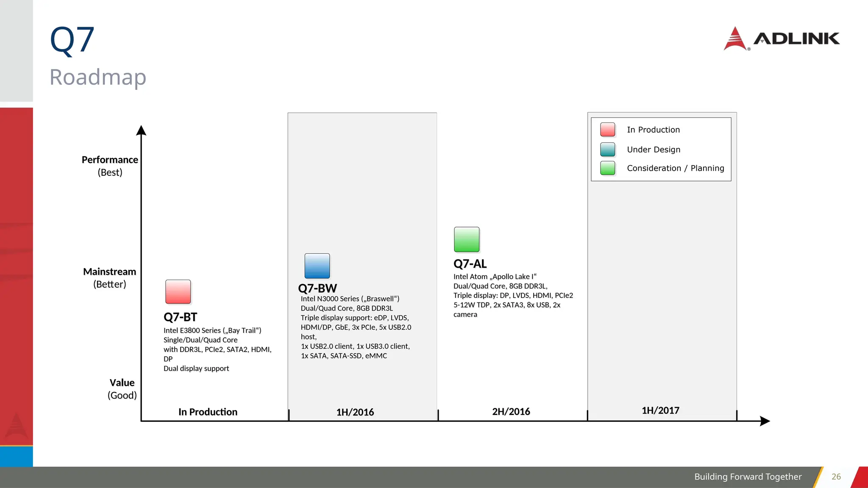The image size is (868, 488).
Task: Select the Q7-AL product heading
Action: [470, 264]
